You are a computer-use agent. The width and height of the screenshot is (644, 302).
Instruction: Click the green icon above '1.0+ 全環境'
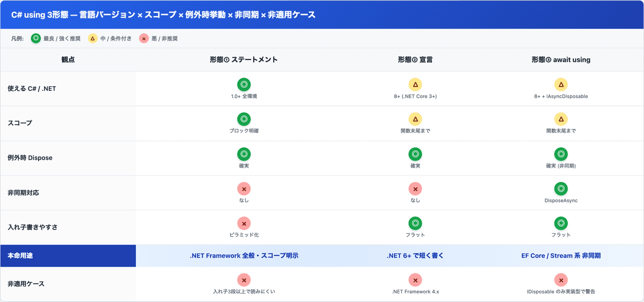pos(244,84)
